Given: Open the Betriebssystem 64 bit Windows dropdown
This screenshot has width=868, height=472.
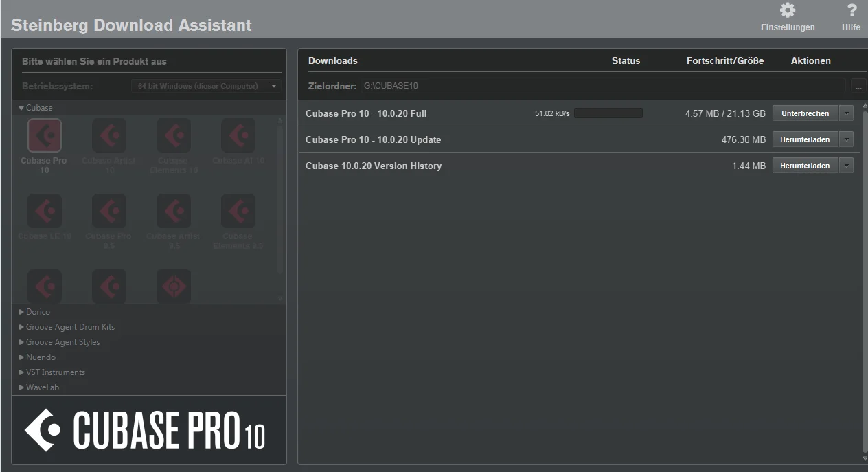Looking at the screenshot, I should coord(206,86).
